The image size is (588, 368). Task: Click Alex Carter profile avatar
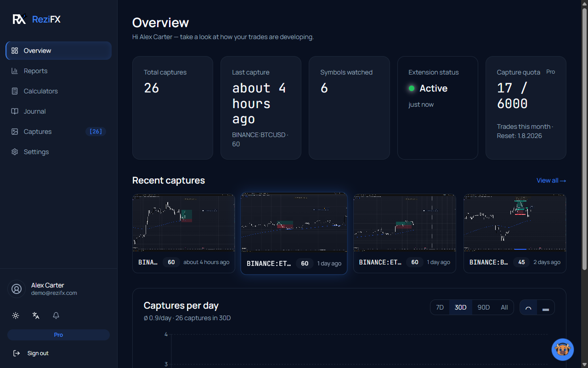coord(17,289)
